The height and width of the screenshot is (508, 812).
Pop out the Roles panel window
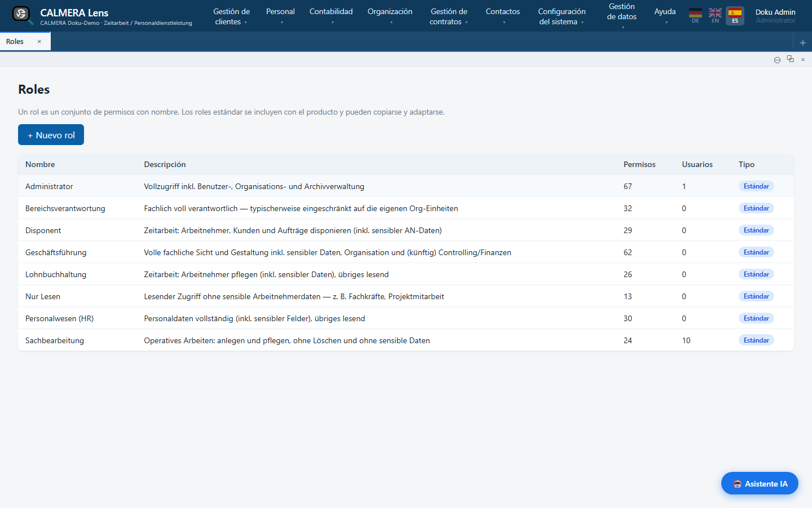click(x=790, y=59)
